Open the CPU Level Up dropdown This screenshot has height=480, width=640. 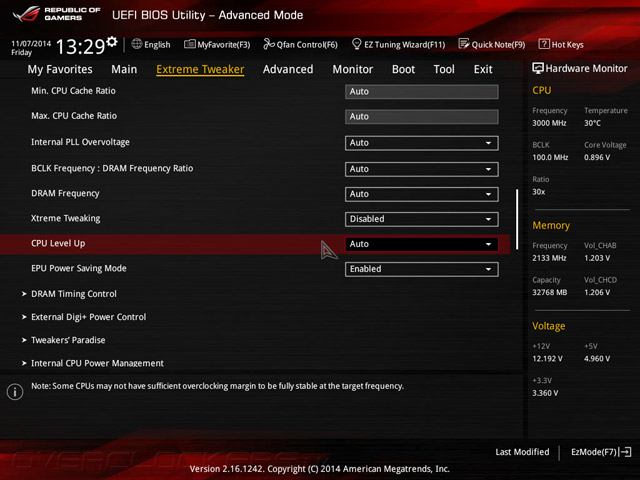(421, 244)
